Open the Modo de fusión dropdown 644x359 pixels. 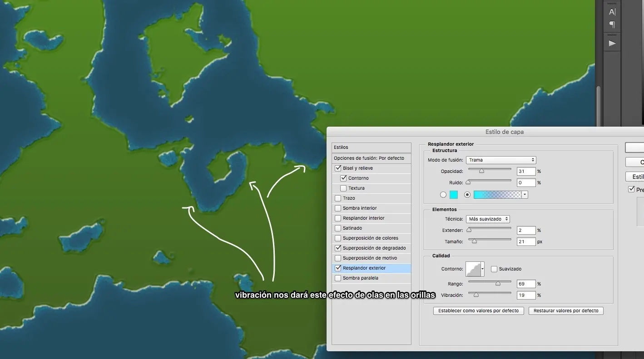click(501, 160)
